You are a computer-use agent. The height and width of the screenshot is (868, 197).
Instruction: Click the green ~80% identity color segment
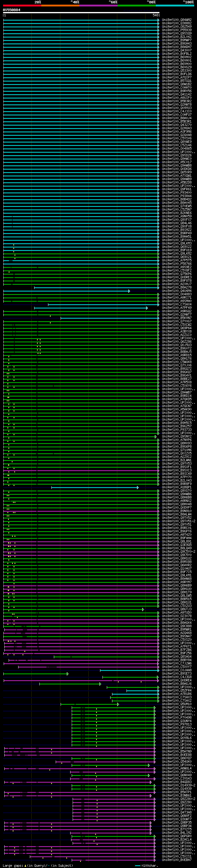click(137, 6)
